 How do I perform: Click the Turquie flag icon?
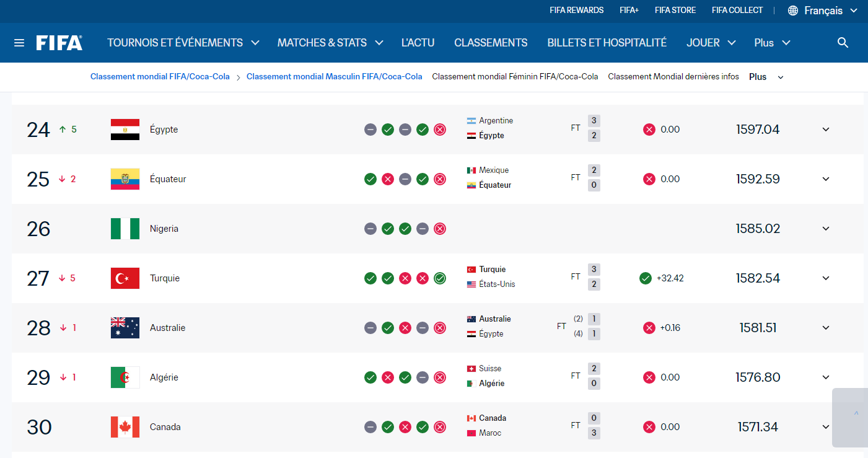pos(125,278)
